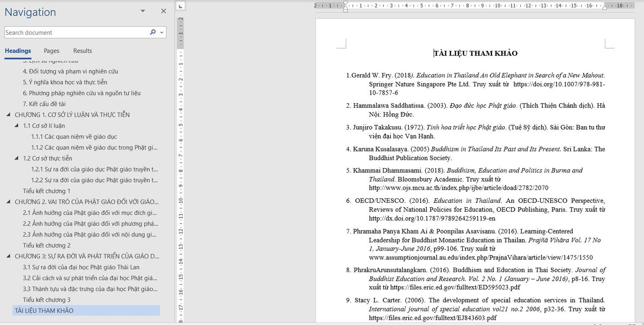The width and height of the screenshot is (644, 325).
Task: Select TÀI LIỆU THAM KHẢO in Navigation pane
Action: pos(86,310)
